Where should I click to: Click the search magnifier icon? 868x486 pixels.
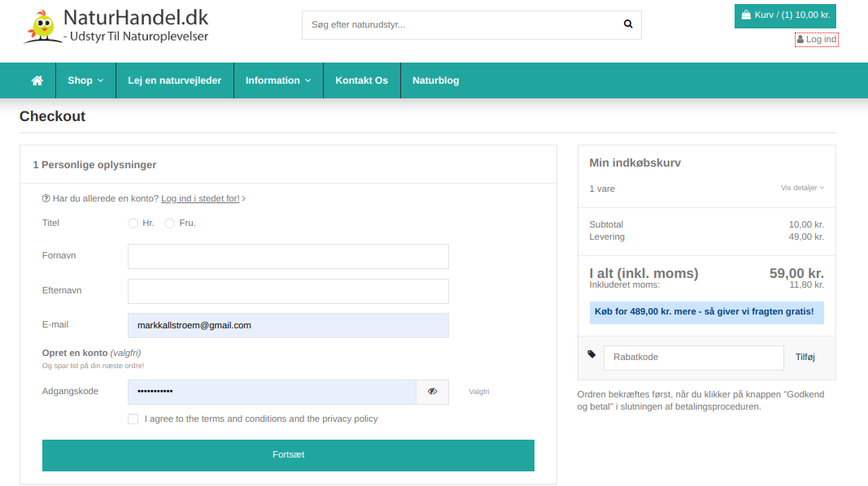tap(628, 24)
